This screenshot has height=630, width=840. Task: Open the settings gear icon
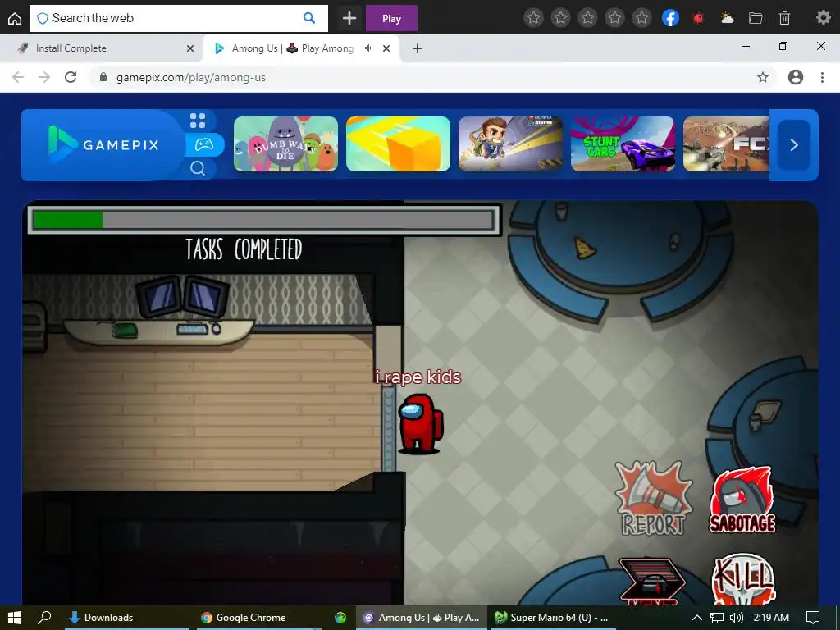tap(824, 18)
